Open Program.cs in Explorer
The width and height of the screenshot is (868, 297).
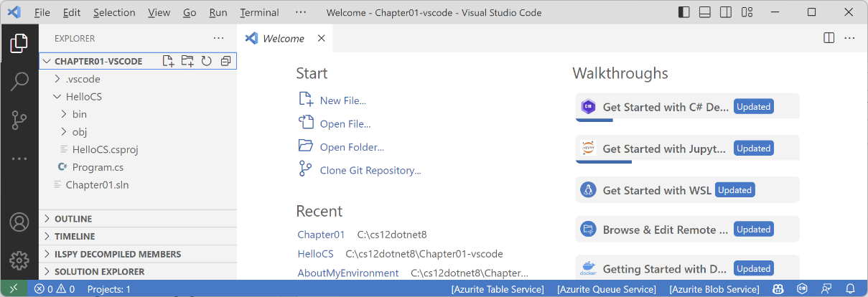pyautogui.click(x=98, y=167)
